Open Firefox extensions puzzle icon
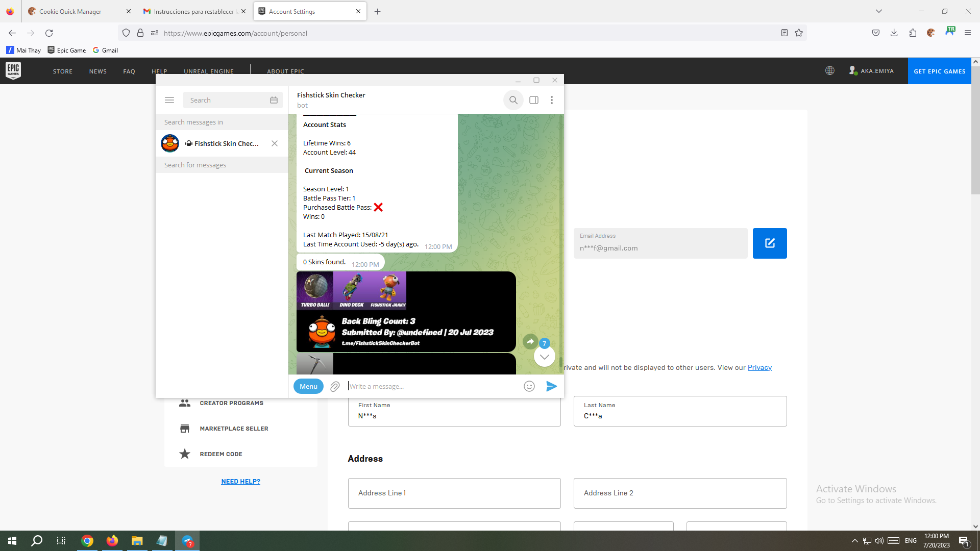This screenshot has width=980, height=551. coord(913,33)
